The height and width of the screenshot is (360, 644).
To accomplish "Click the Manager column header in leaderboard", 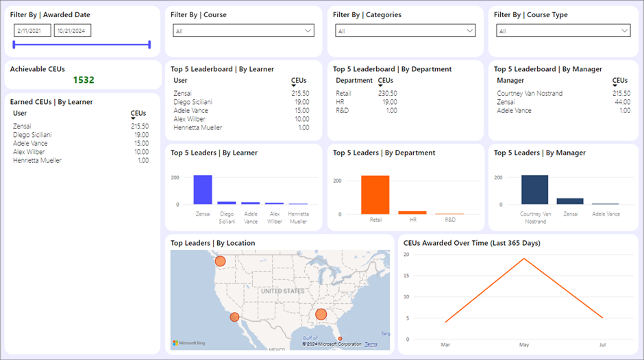I will click(x=510, y=81).
